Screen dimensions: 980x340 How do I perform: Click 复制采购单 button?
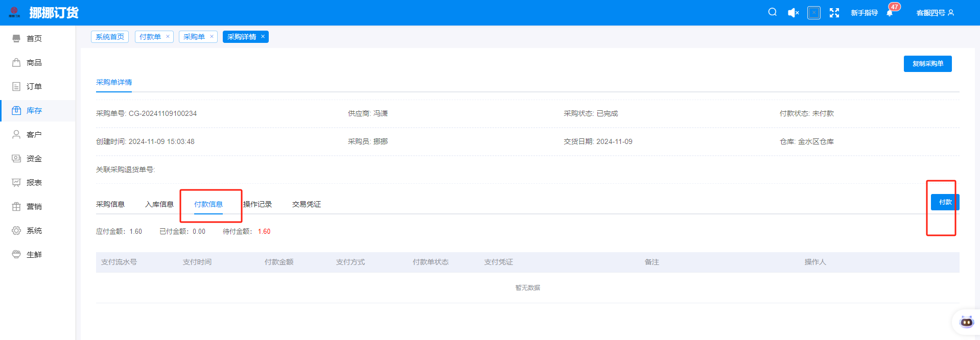[x=927, y=64]
